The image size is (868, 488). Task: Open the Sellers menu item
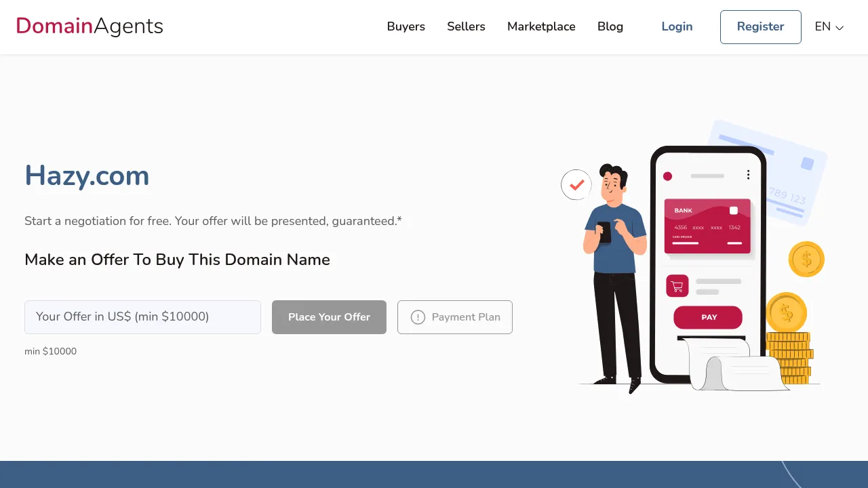[x=466, y=26]
